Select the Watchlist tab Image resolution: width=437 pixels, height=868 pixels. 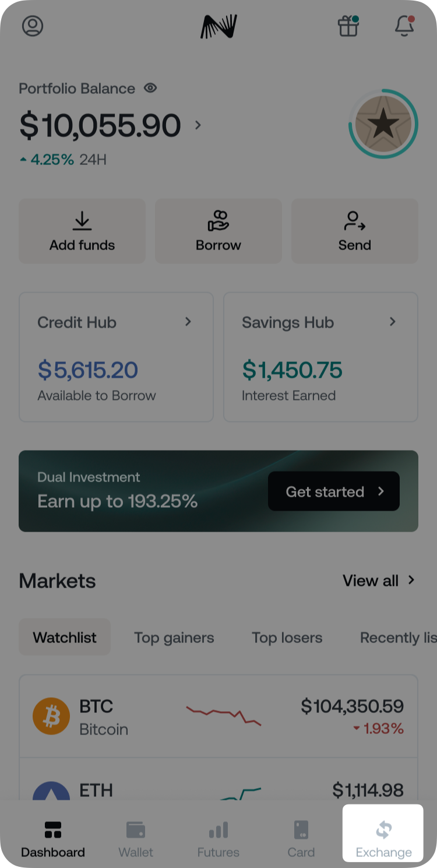click(x=65, y=638)
